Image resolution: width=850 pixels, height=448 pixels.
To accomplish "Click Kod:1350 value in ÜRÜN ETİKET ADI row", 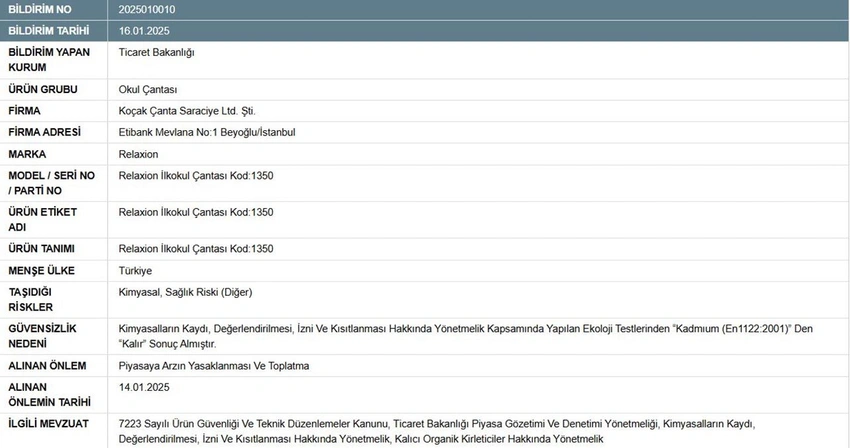I will click(x=196, y=212).
